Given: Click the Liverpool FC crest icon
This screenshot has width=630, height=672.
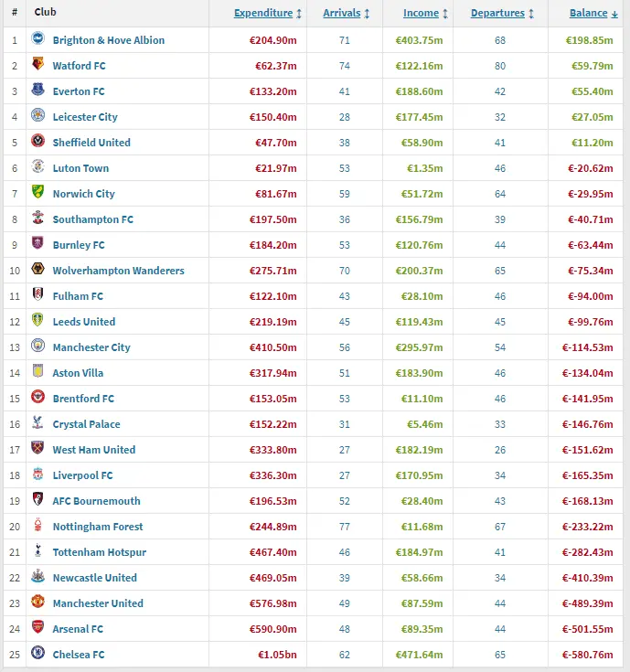Looking at the screenshot, I should pyautogui.click(x=38, y=475).
